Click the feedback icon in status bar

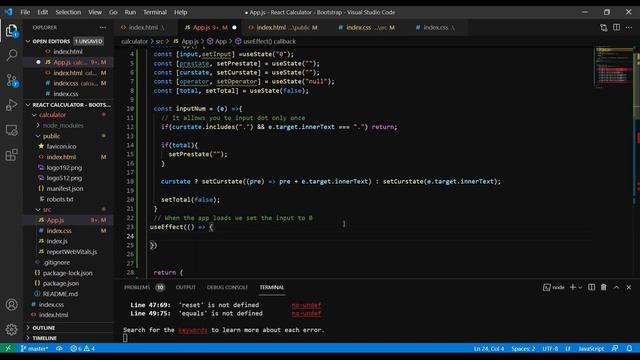(615, 348)
